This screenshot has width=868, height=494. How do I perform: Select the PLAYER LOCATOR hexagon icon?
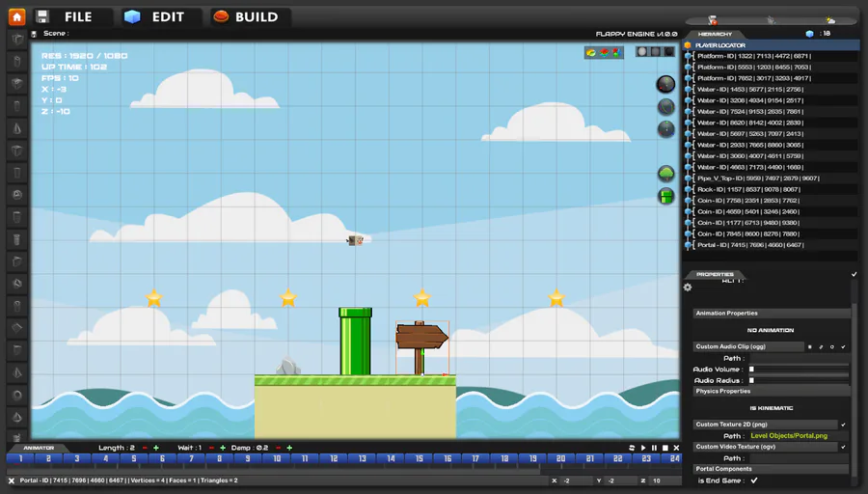tap(688, 45)
